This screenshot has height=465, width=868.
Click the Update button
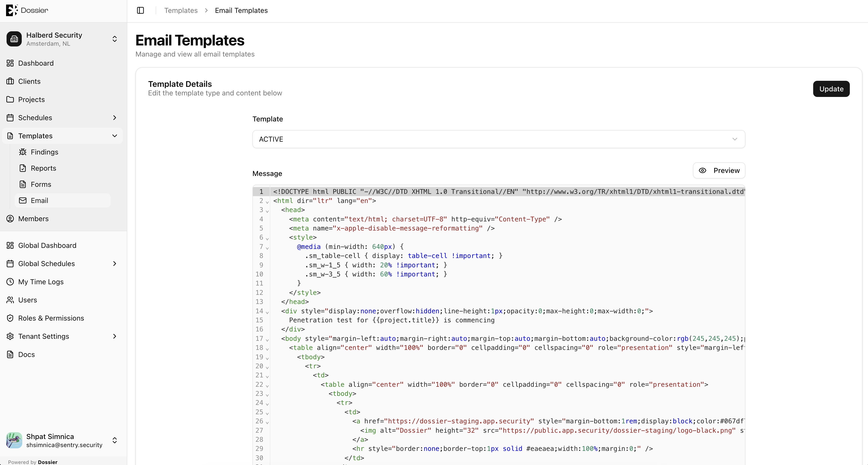[831, 89]
